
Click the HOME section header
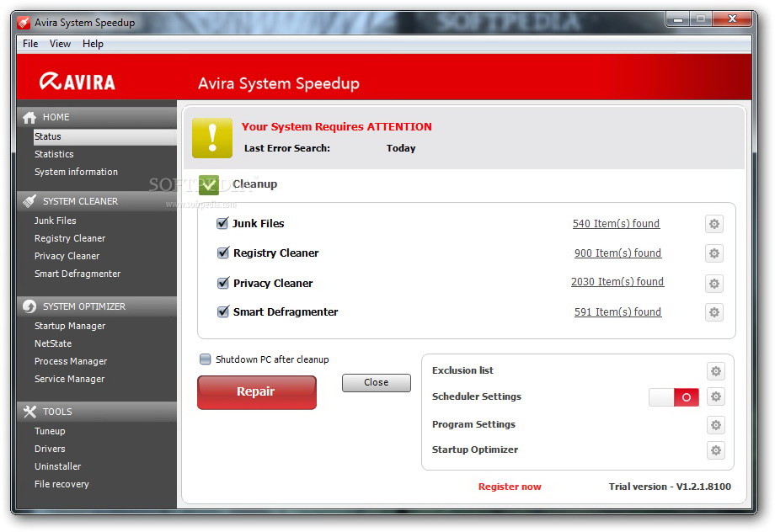[x=97, y=118]
